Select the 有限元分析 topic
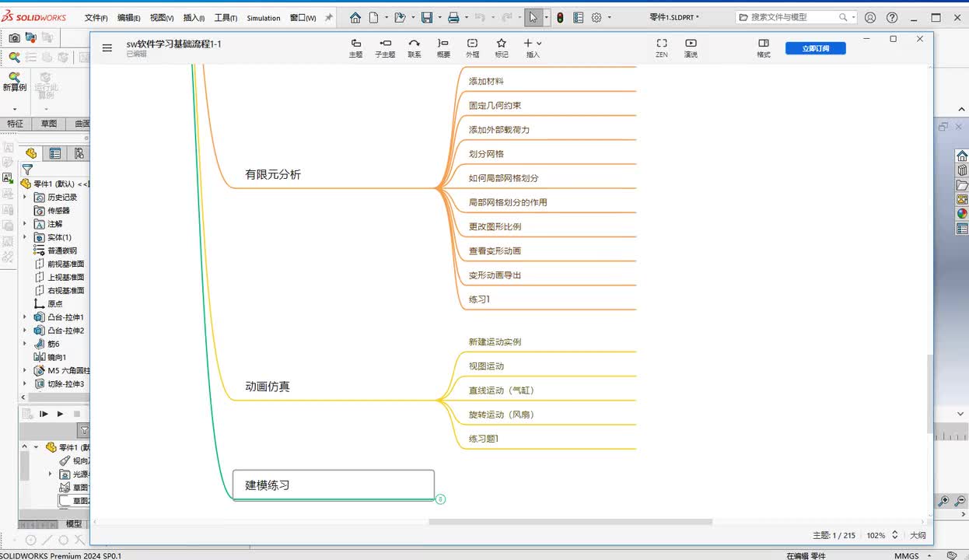The height and width of the screenshot is (560, 969). coord(273,175)
